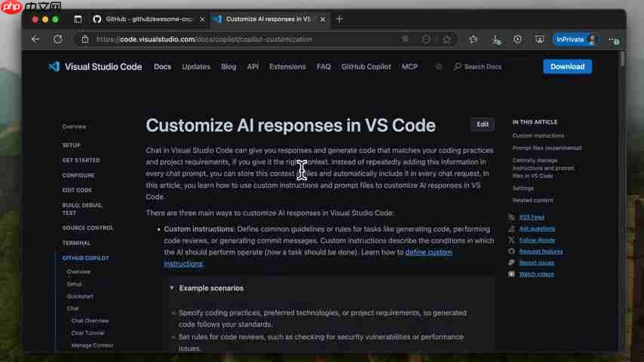This screenshot has height=362, width=644.
Task: Click the Ask questions icon
Action: [x=511, y=229]
